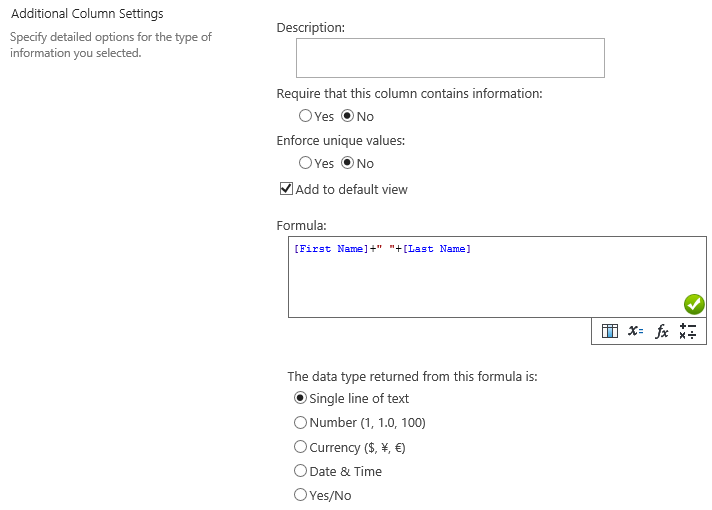The image size is (712, 510).
Task: Select Yes for Enforce unique values
Action: pos(305,163)
